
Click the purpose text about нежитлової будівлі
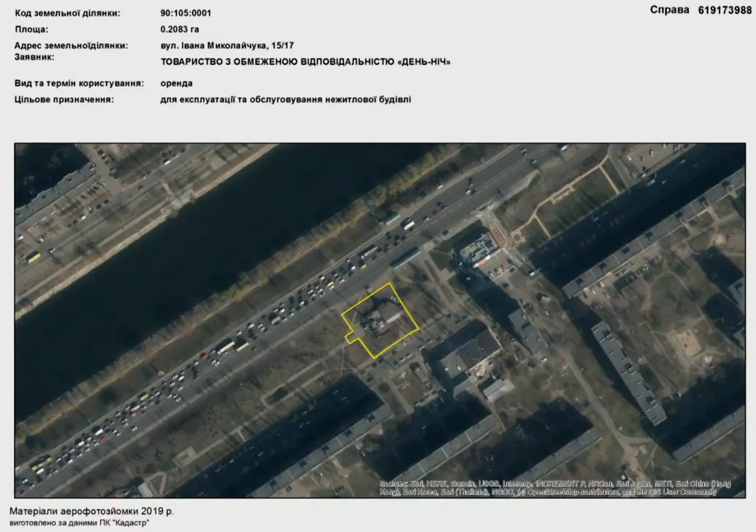(285, 98)
